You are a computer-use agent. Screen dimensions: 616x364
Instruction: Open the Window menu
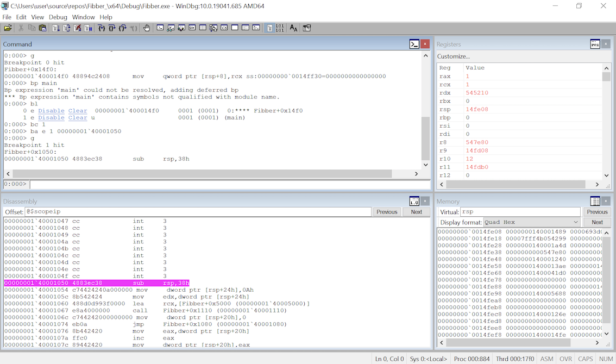[83, 17]
